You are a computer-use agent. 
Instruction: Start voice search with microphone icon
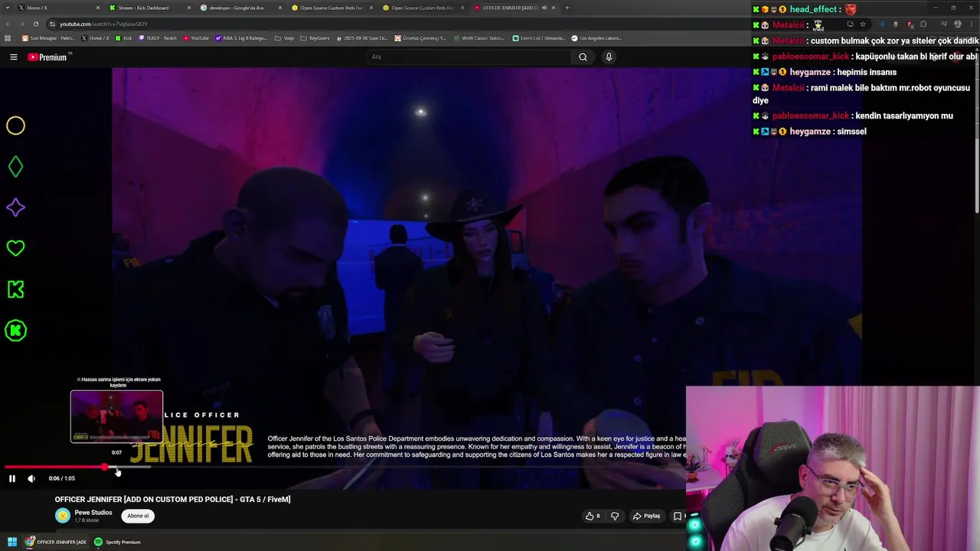tap(609, 57)
